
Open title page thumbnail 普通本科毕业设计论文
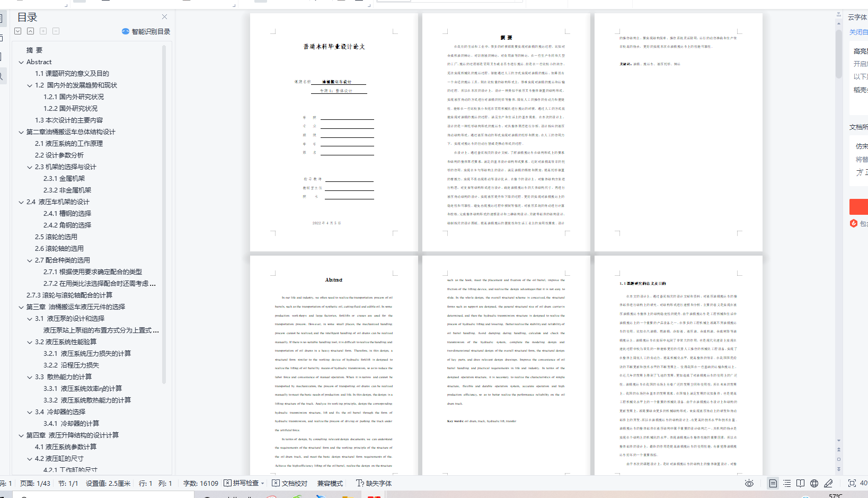(x=334, y=133)
